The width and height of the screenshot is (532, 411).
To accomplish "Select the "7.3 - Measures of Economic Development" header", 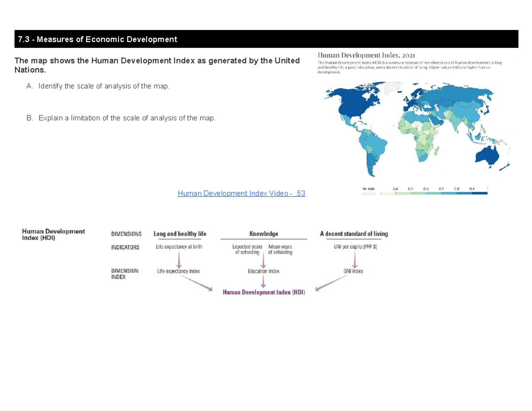I will pyautogui.click(x=97, y=39).
